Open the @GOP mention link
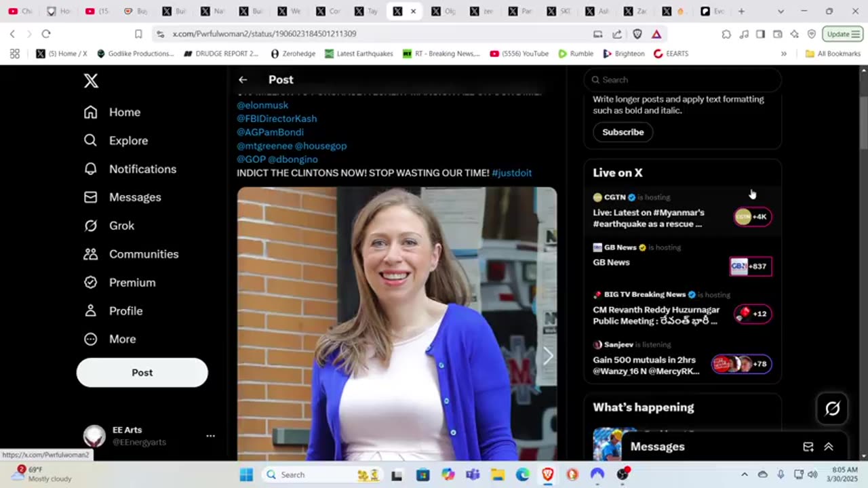 [251, 159]
